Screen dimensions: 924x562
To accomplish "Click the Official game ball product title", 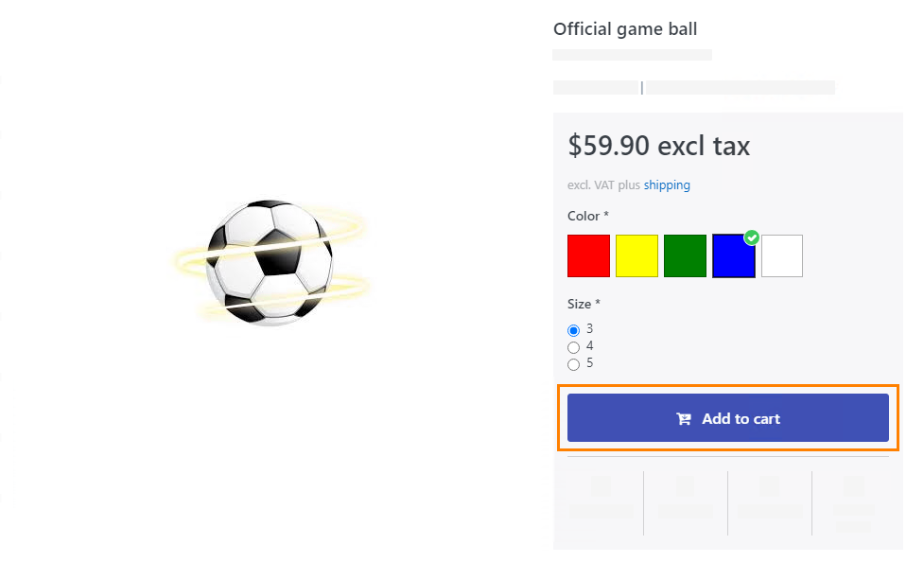I will click(x=625, y=28).
